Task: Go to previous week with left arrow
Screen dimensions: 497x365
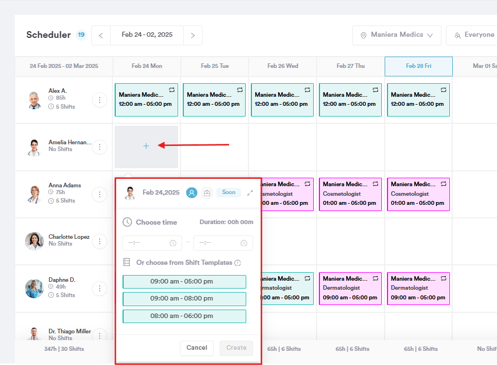Action: click(x=101, y=35)
